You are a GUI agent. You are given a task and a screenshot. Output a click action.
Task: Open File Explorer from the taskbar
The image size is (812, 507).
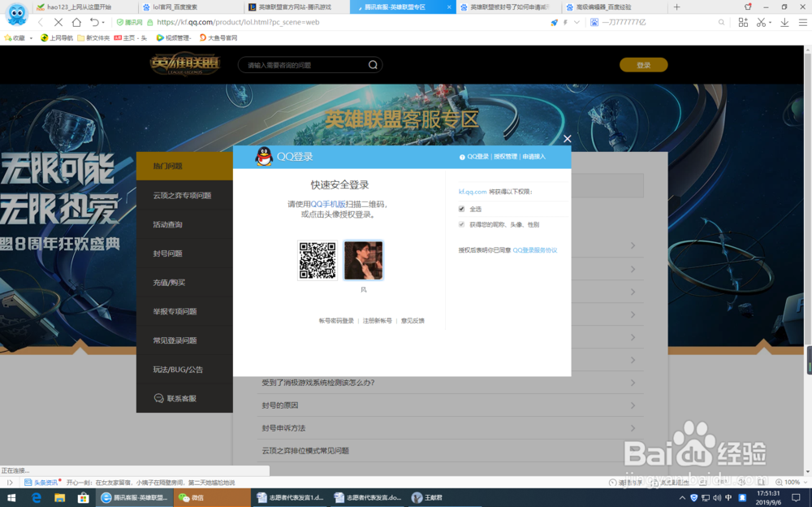click(59, 498)
